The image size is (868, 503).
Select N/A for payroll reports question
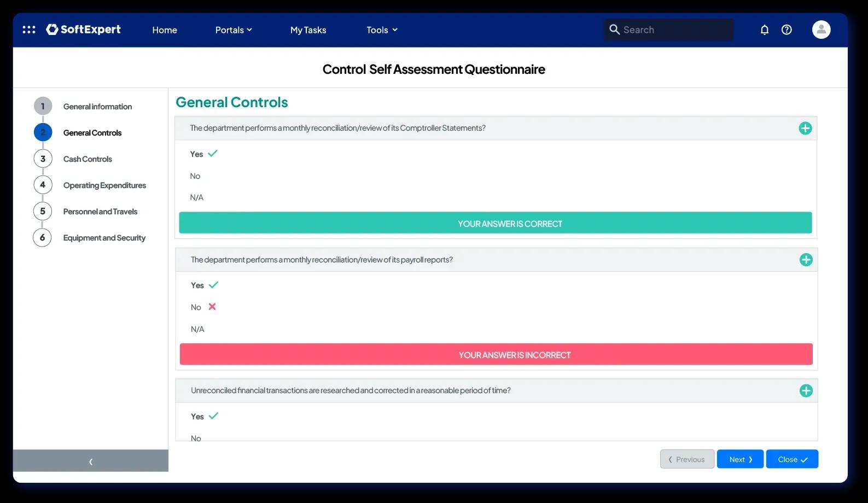(197, 329)
